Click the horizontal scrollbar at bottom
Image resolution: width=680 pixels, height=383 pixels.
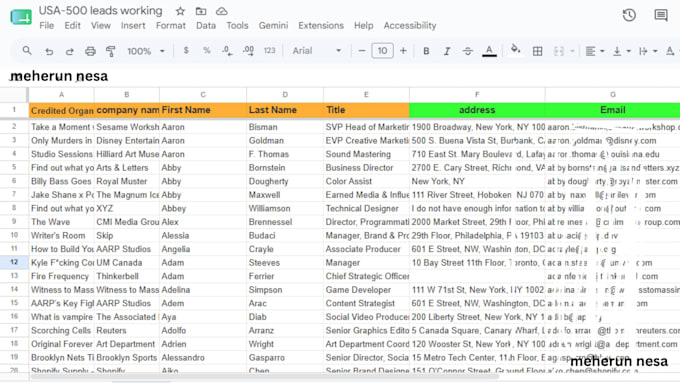tap(265, 376)
